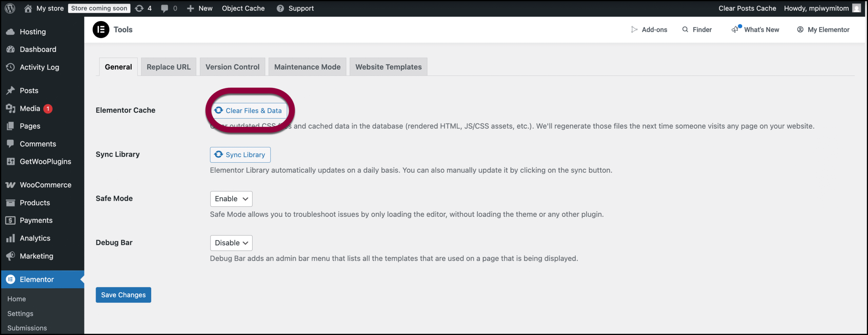Click the Sync Library button

click(240, 155)
